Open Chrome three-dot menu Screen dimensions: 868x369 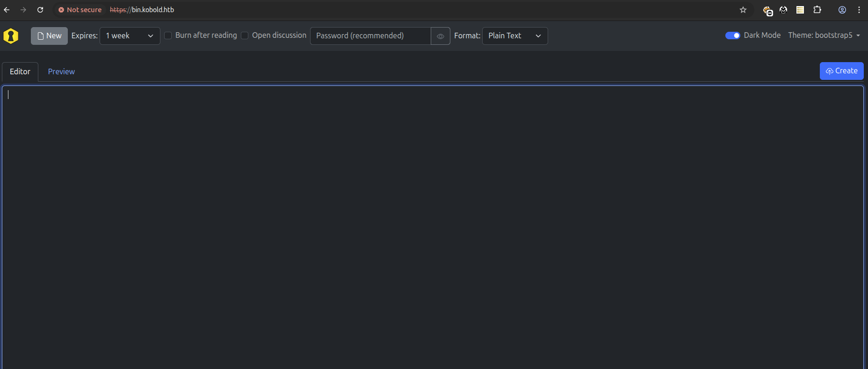pos(859,10)
